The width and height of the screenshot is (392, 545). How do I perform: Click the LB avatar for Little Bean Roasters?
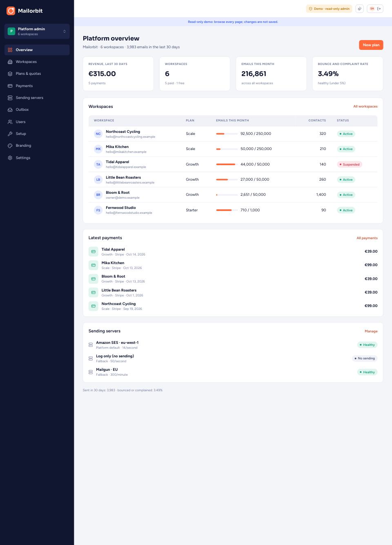click(98, 179)
